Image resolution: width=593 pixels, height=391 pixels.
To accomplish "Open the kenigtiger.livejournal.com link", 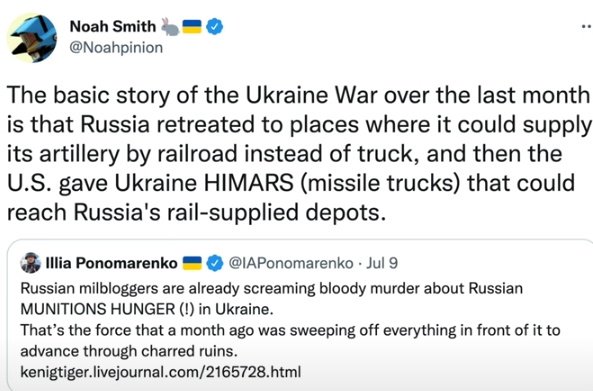I will [161, 372].
